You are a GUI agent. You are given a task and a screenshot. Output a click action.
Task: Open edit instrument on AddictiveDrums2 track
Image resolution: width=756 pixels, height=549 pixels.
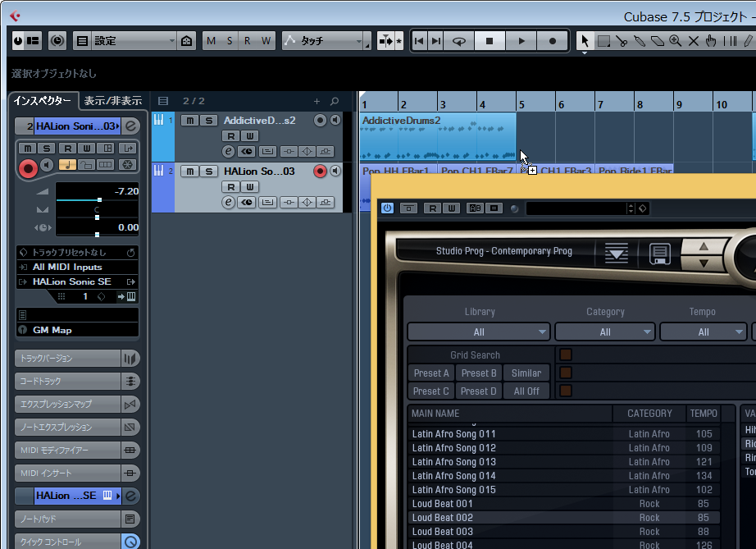(x=229, y=151)
